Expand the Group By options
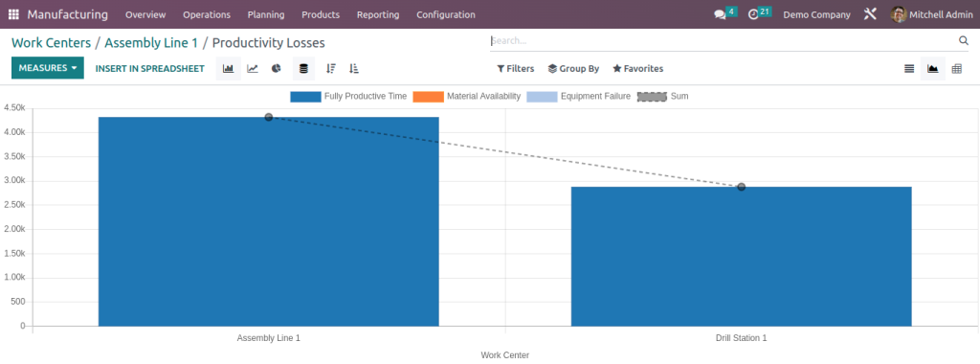Viewport: 980px width, 364px height. click(x=573, y=69)
